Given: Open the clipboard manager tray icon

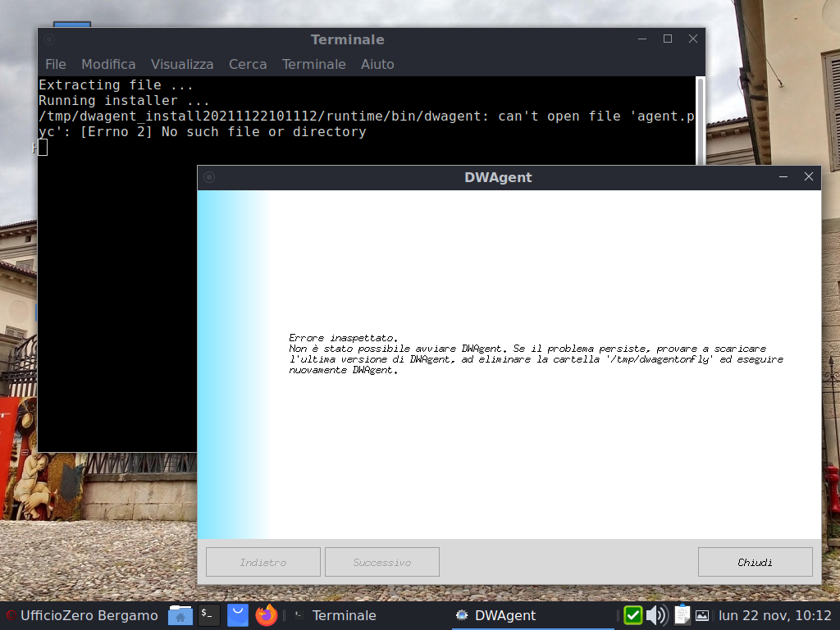Looking at the screenshot, I should coord(682,615).
